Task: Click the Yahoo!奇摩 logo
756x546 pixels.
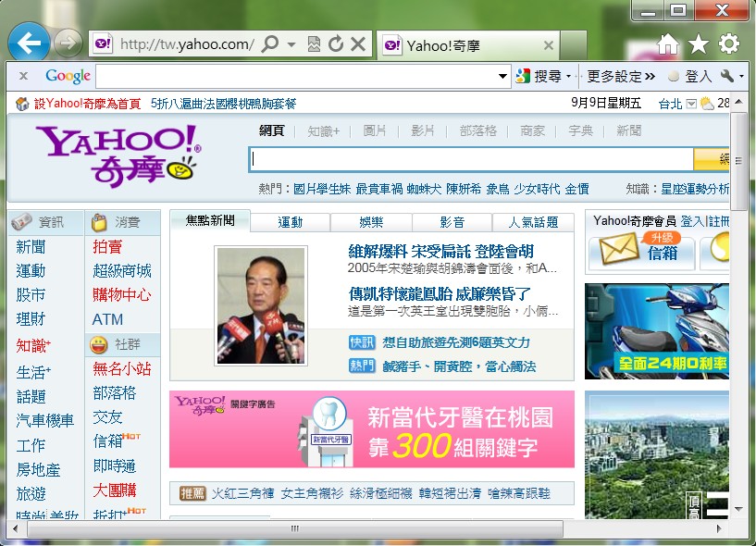Action: coord(118,156)
